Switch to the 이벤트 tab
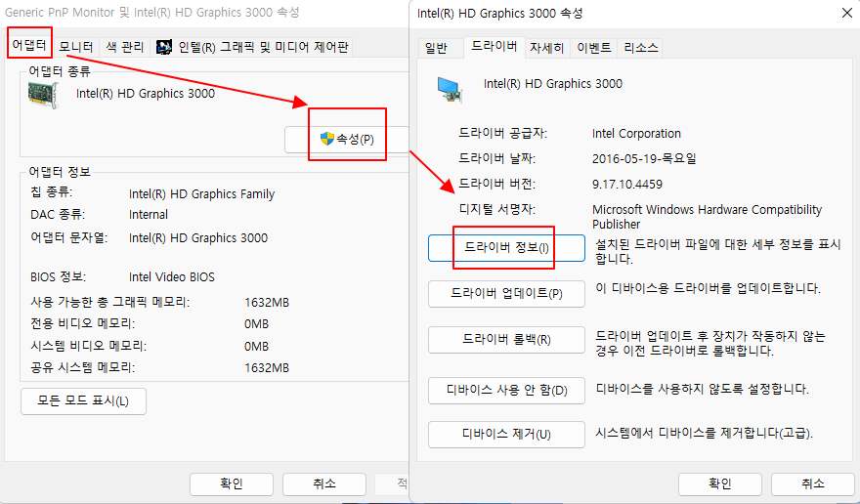 (x=594, y=48)
